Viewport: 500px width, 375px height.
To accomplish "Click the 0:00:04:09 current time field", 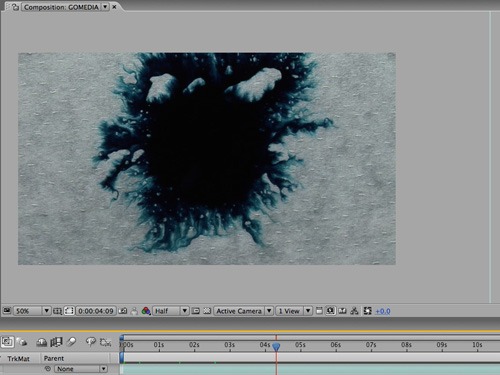I will pos(96,311).
